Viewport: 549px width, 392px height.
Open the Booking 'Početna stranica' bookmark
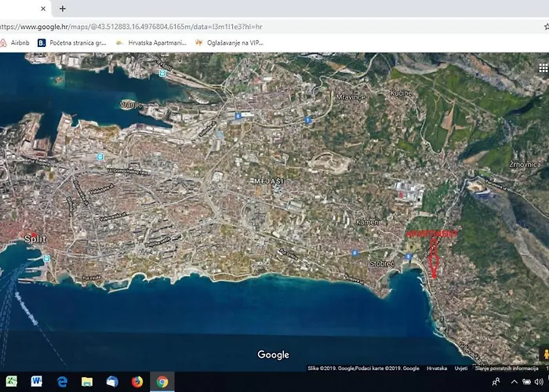point(73,42)
